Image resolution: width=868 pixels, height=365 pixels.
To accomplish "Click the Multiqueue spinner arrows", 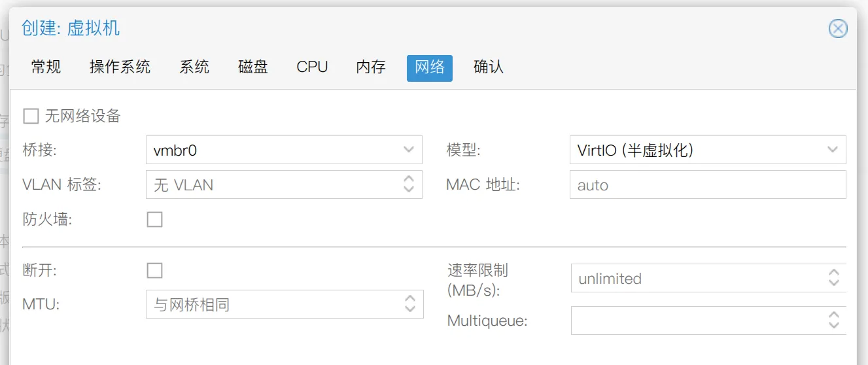I will click(x=834, y=321).
